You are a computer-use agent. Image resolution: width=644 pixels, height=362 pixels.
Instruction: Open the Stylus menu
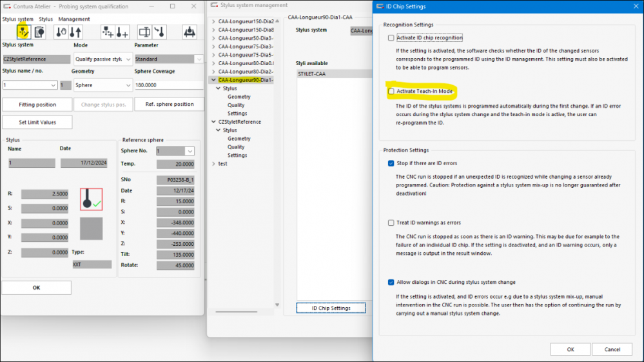(46, 19)
